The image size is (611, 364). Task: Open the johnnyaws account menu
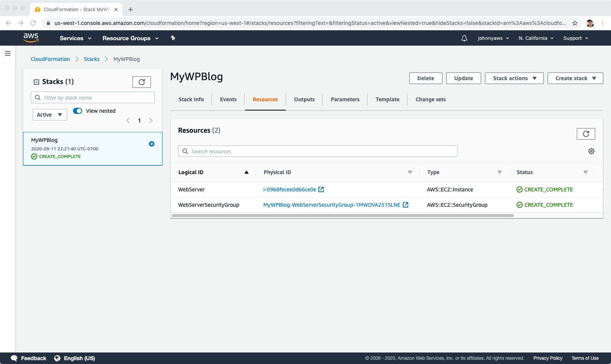(x=493, y=38)
